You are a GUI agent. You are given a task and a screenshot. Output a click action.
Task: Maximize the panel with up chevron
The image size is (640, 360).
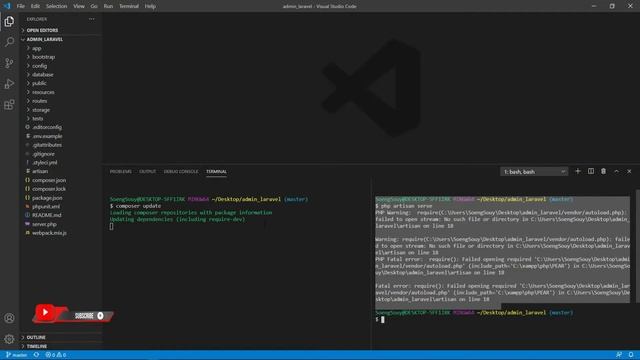tap(616, 171)
